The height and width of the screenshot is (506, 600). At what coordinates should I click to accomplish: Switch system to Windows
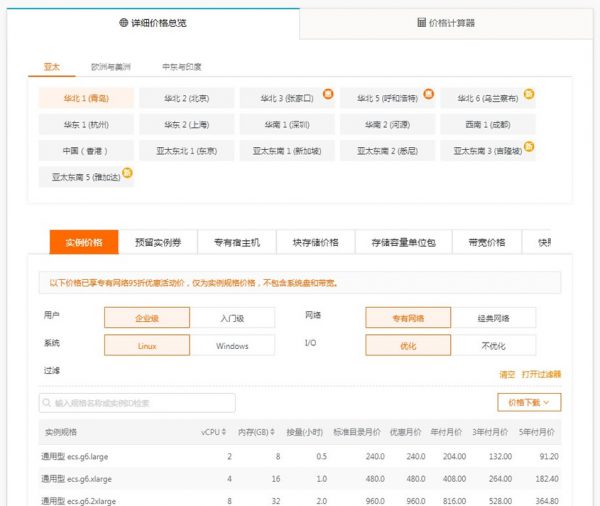tap(232, 345)
